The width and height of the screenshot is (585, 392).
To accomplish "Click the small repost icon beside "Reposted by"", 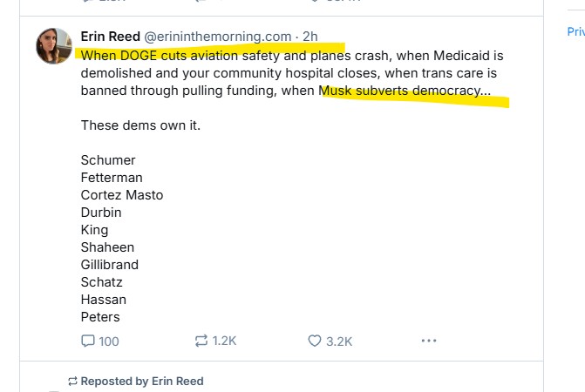I will pyautogui.click(x=72, y=382).
